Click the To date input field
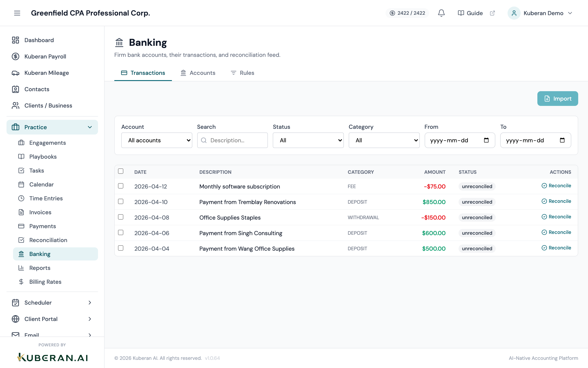The height and width of the screenshot is (368, 588). pyautogui.click(x=536, y=140)
